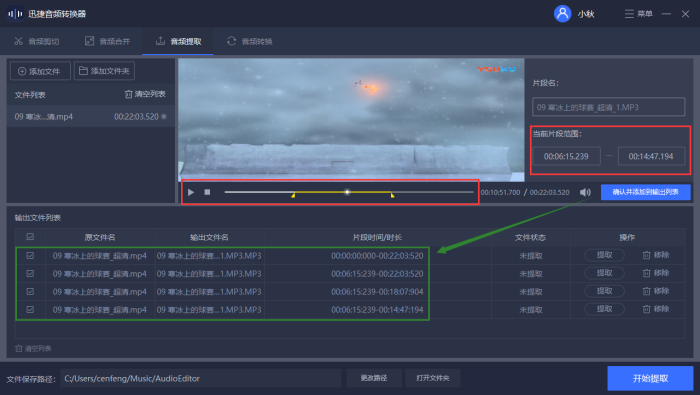700x395 pixels.
Task: Select the 音频提取 tab
Action: pyautogui.click(x=178, y=42)
